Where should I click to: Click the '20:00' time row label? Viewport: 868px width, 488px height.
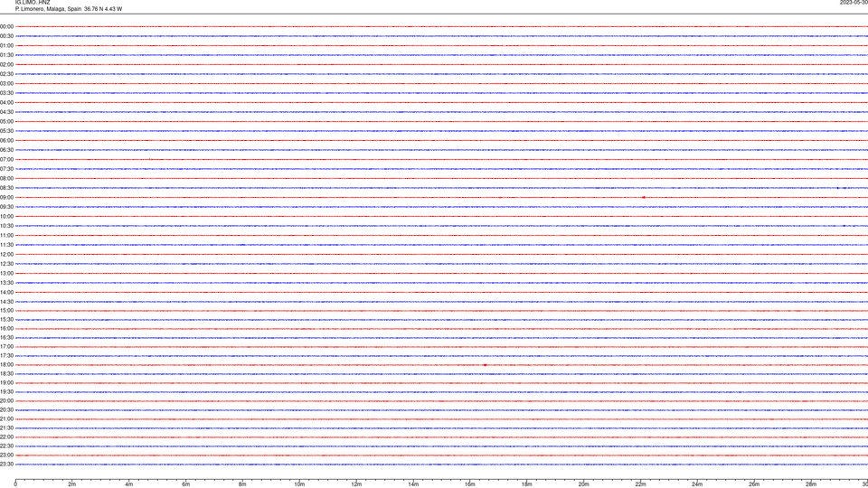click(6, 401)
